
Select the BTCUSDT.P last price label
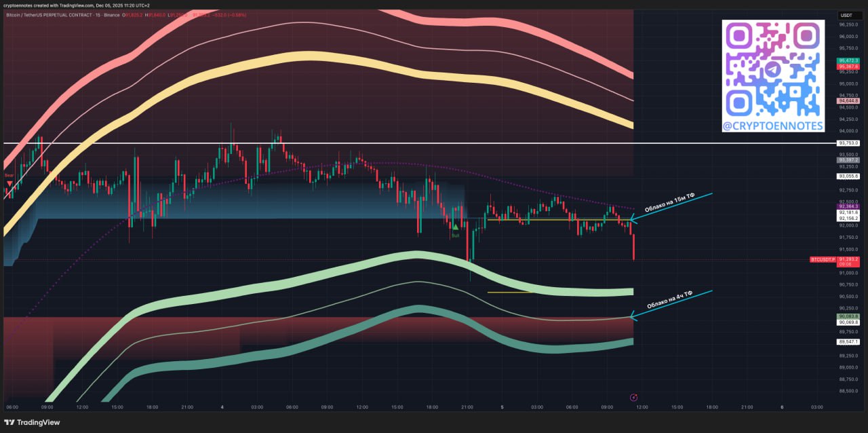pos(835,259)
